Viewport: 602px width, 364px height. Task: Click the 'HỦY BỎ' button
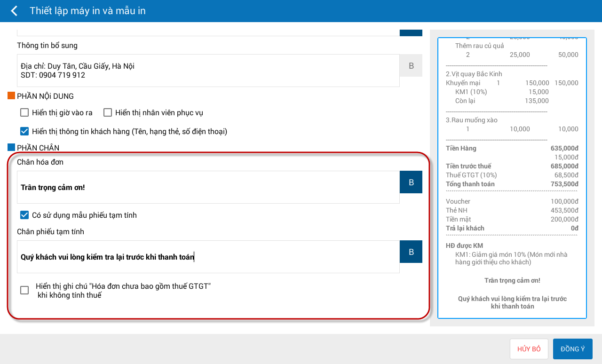click(x=529, y=349)
